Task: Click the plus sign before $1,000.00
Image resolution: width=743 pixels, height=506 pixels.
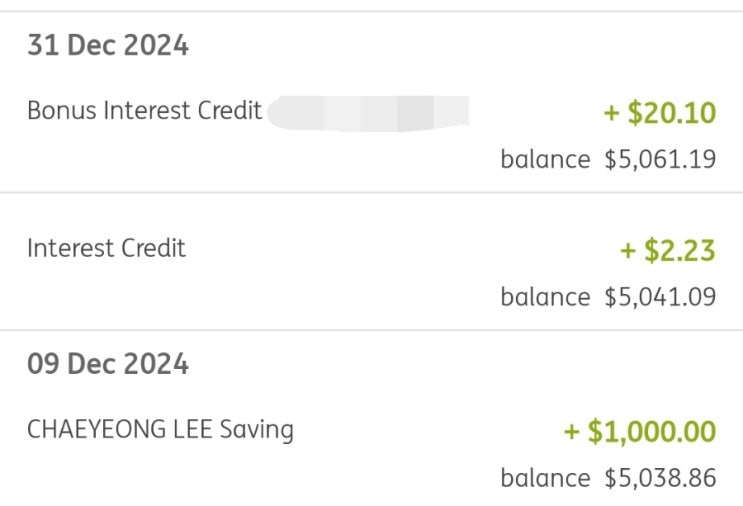Action: tap(572, 433)
